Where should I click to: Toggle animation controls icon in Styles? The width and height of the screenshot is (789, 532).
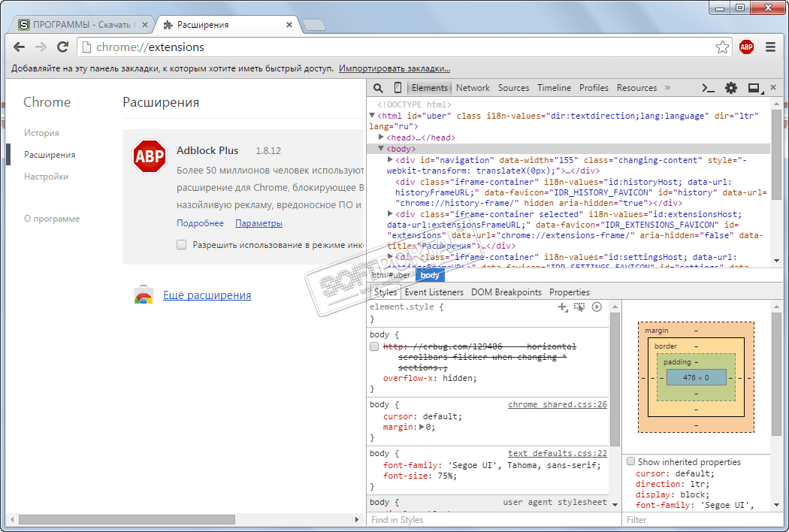pos(597,307)
